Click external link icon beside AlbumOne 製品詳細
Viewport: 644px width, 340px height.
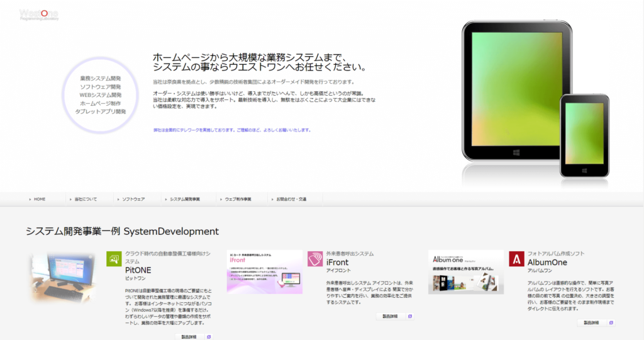611,323
